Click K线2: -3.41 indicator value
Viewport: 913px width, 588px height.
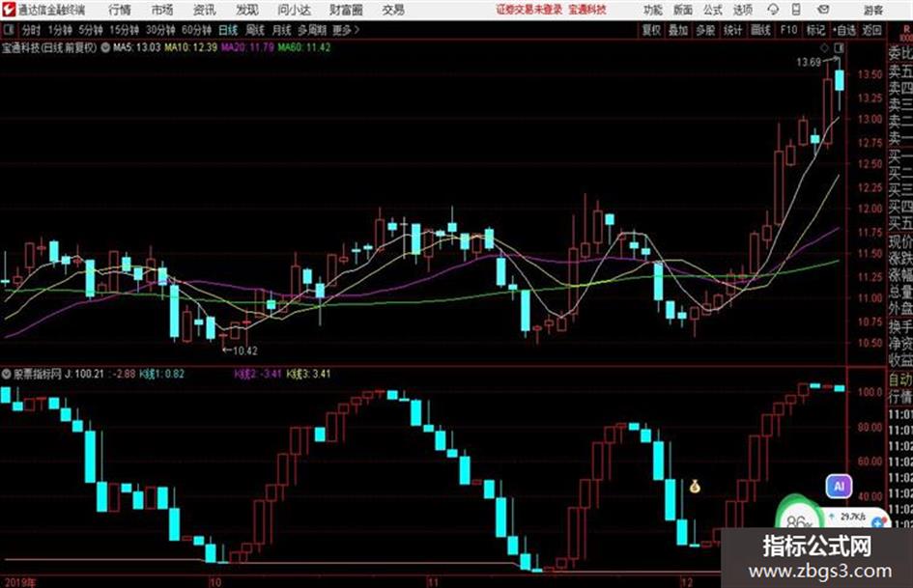(x=258, y=374)
